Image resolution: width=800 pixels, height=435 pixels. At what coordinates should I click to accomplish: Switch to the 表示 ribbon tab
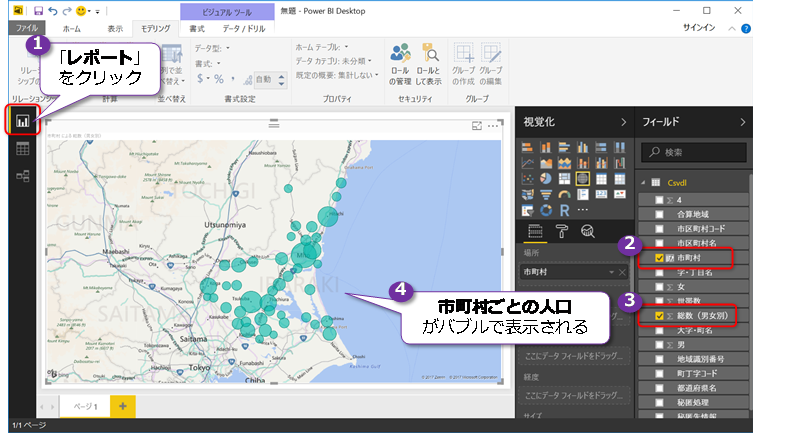115,29
